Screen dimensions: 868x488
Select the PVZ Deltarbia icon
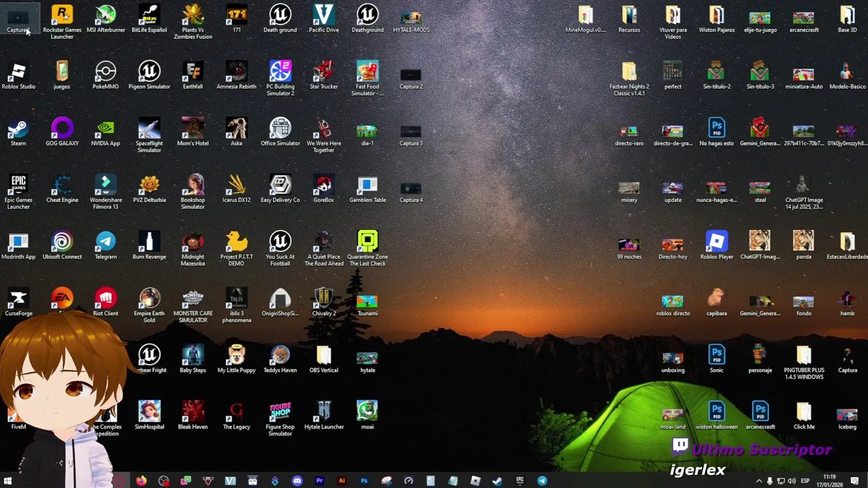[149, 189]
